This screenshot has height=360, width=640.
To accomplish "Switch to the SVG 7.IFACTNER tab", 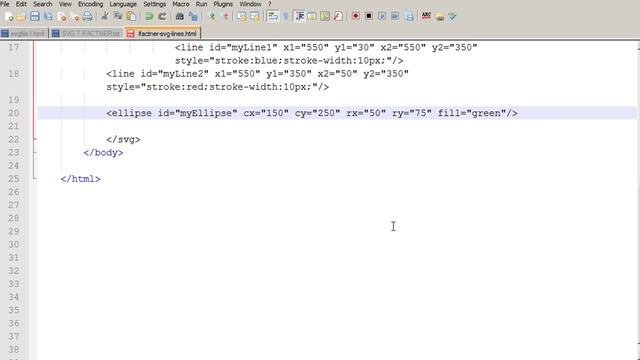I will pyautogui.click(x=86, y=33).
